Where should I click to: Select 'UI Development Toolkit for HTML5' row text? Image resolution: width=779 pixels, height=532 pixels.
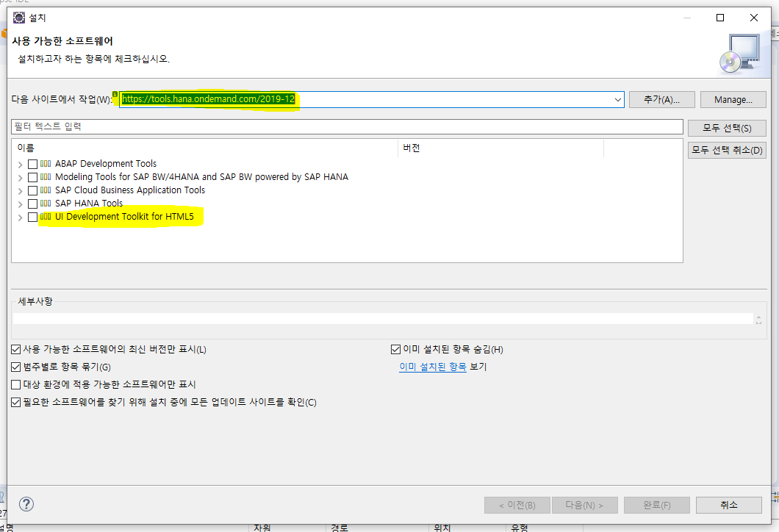124,217
